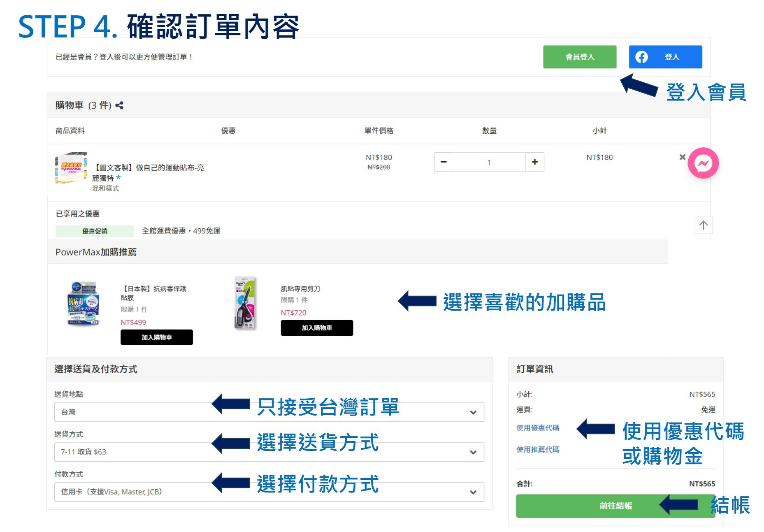The image size is (764, 532).
Task: Add 抗病毒保護貼膜 to cart
Action: pyautogui.click(x=156, y=337)
